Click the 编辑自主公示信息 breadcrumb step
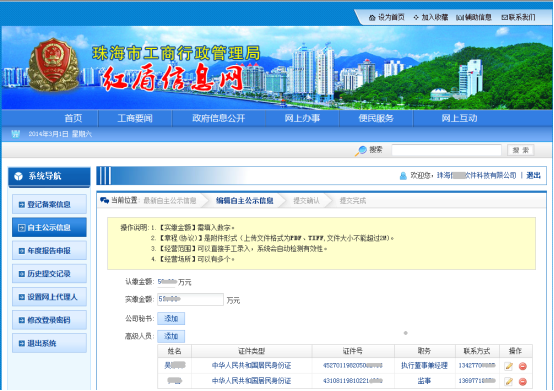Image resolution: width=554 pixels, height=391 pixels. [244, 201]
